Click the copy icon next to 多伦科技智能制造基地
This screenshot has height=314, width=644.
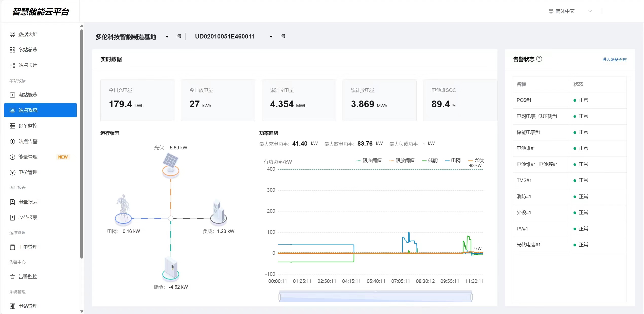tap(179, 36)
